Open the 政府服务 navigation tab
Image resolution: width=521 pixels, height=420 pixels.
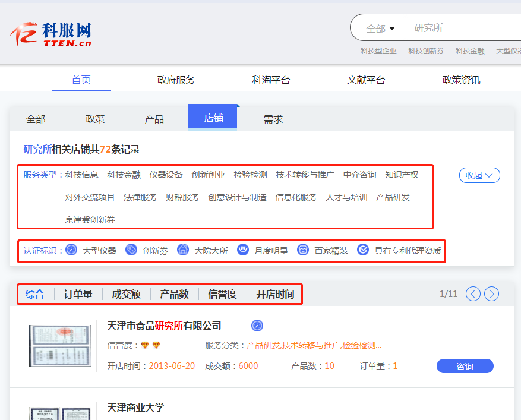176,80
